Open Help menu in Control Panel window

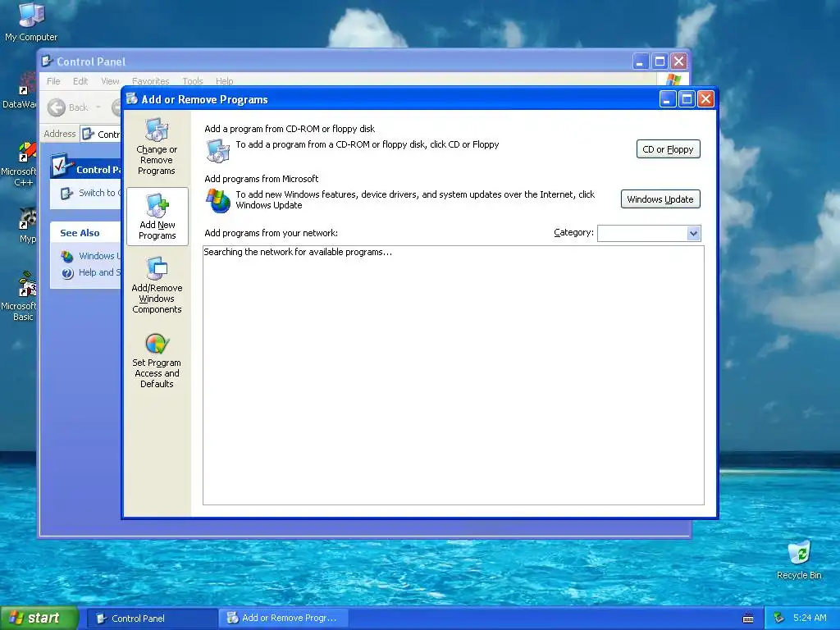point(225,81)
